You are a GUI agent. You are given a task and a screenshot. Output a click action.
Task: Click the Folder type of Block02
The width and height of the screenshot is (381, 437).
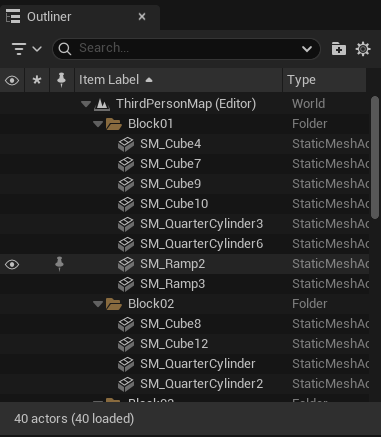(310, 304)
